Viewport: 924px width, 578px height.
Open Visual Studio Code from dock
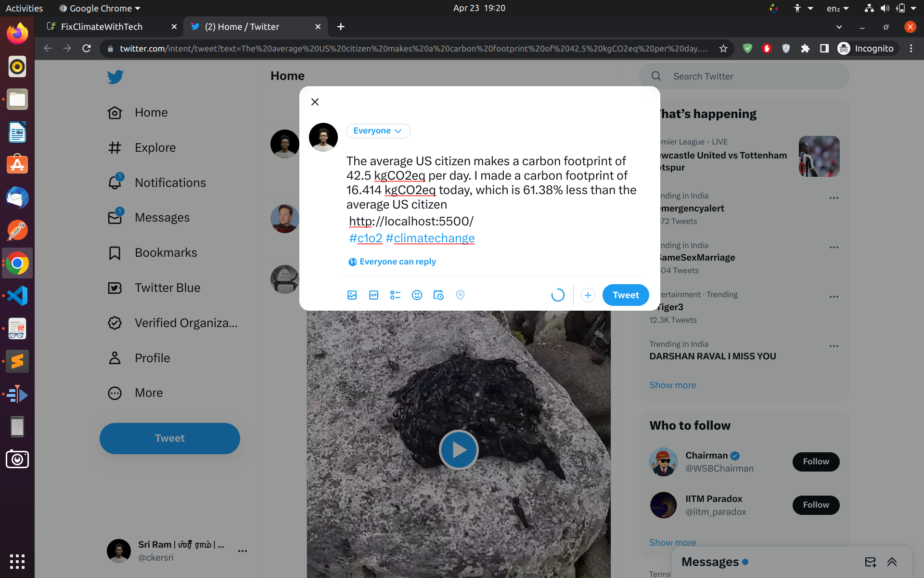[x=17, y=296]
